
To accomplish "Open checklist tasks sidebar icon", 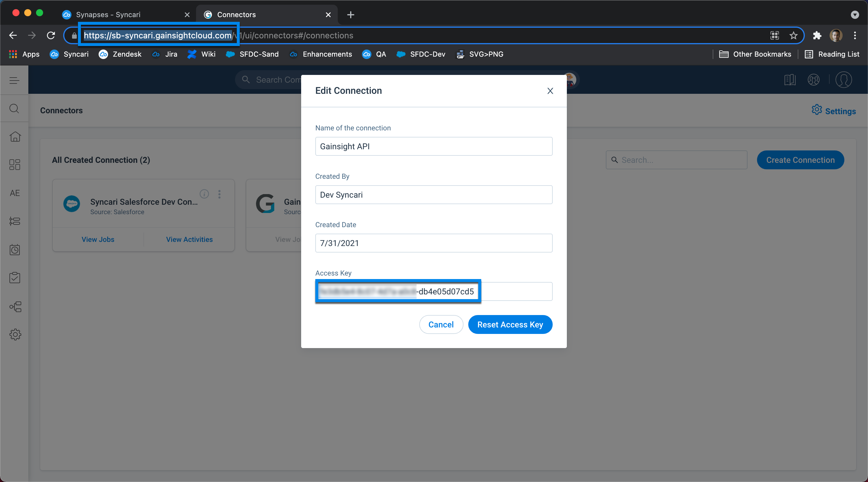I will point(15,278).
